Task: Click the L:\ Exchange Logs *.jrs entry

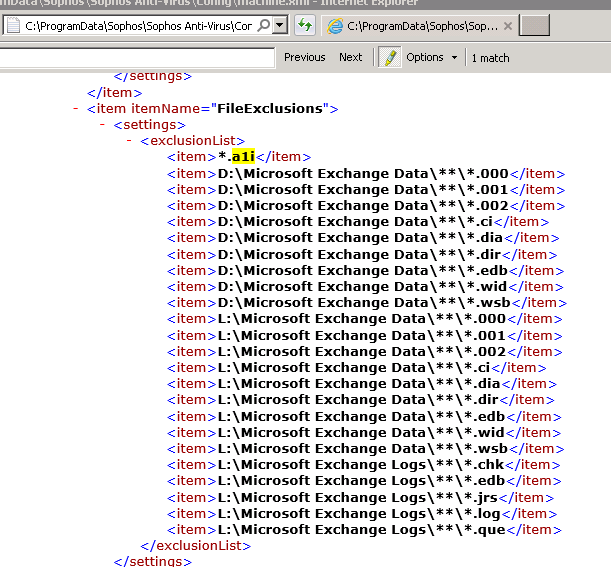Action: 360,498
